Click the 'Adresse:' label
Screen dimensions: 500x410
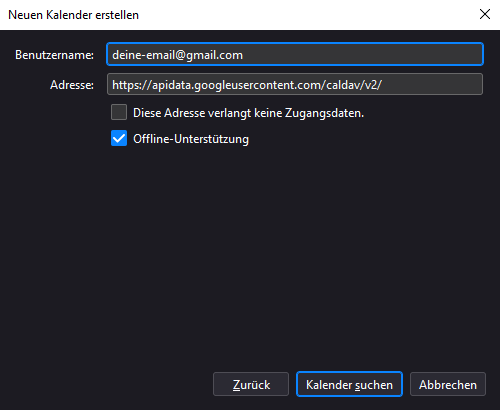coord(72,85)
